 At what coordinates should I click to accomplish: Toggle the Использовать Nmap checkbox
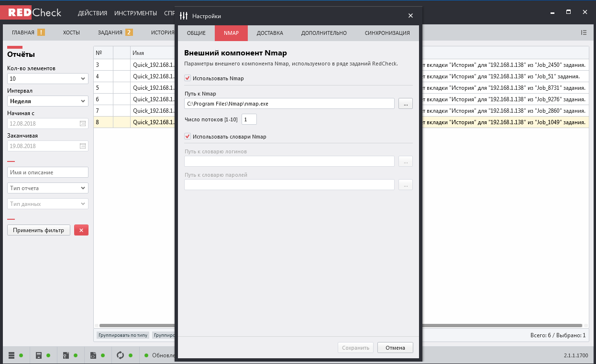tap(188, 78)
